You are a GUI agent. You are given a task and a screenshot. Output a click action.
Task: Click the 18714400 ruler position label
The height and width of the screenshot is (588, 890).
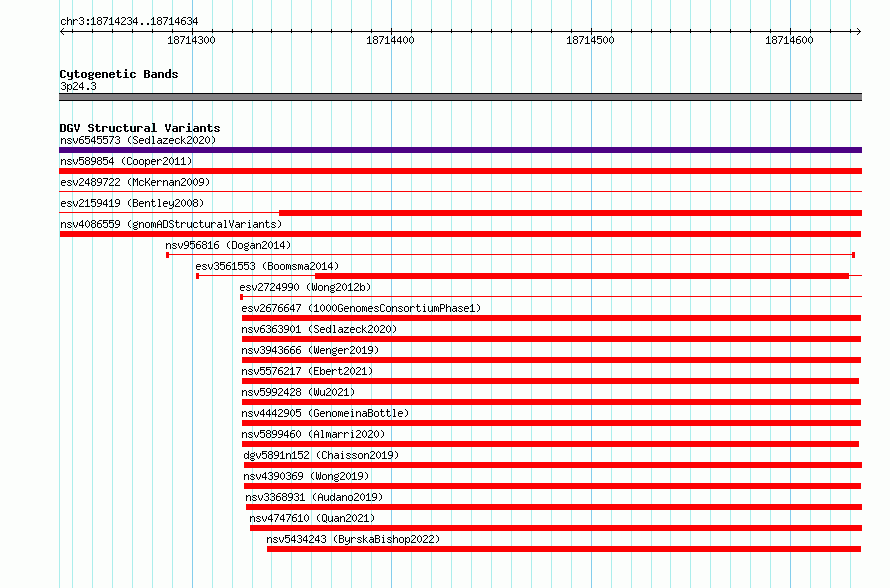pyautogui.click(x=391, y=40)
